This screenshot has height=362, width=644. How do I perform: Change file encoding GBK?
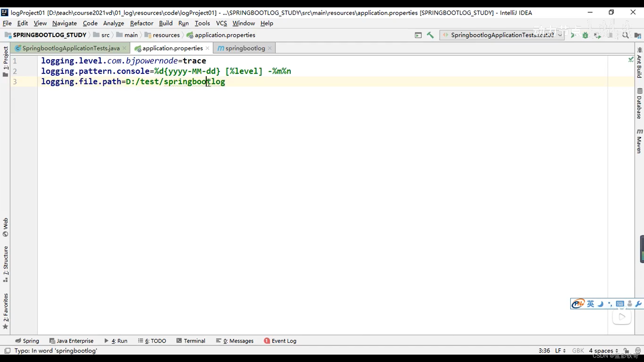click(578, 351)
